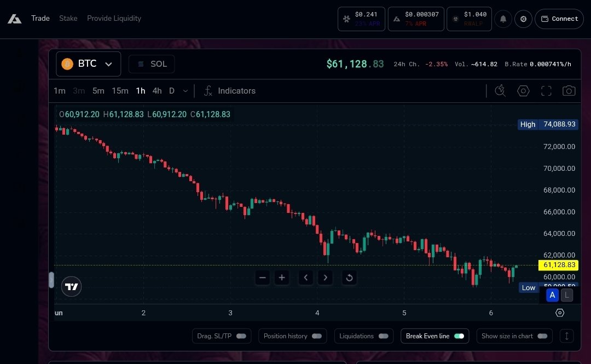Click the 72,000.00 price axis label
Screen dimensions: 591x364
click(x=559, y=147)
